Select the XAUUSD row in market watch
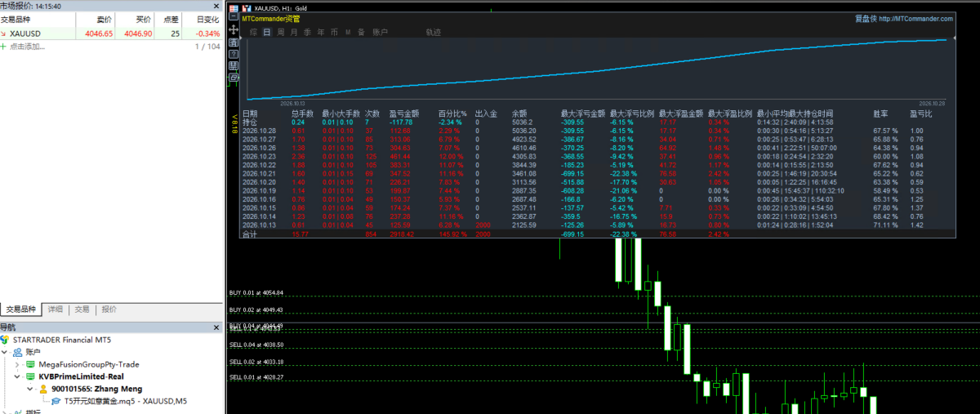 click(111, 33)
